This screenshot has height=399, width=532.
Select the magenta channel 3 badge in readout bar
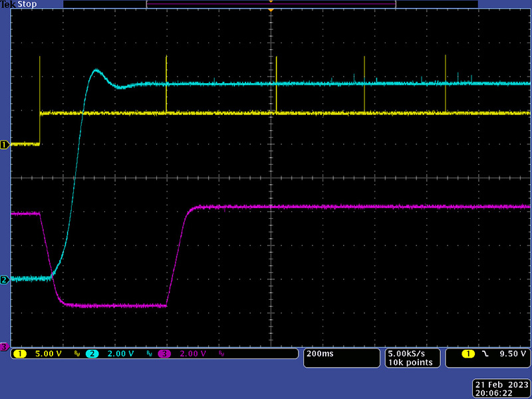164,354
